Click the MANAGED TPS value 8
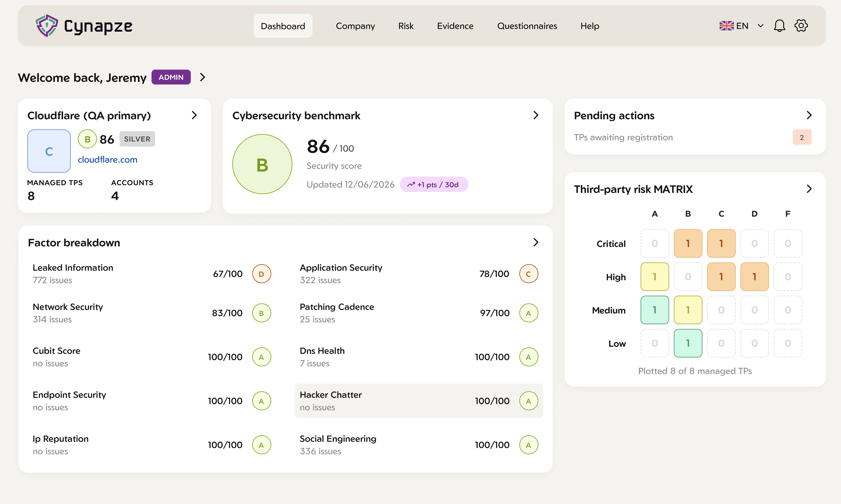The height and width of the screenshot is (504, 841). (31, 196)
